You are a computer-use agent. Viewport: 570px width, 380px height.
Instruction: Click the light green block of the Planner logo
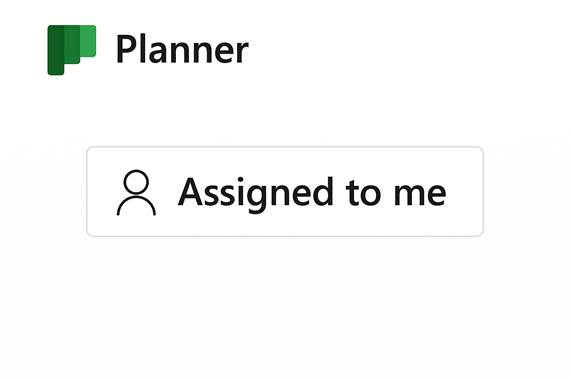[x=88, y=41]
